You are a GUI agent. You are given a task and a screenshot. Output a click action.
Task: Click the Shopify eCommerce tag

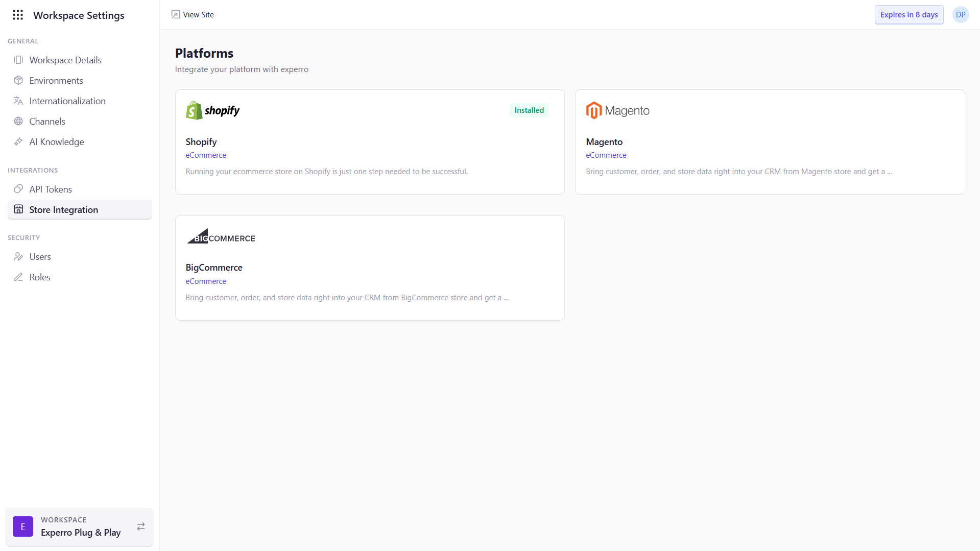206,155
